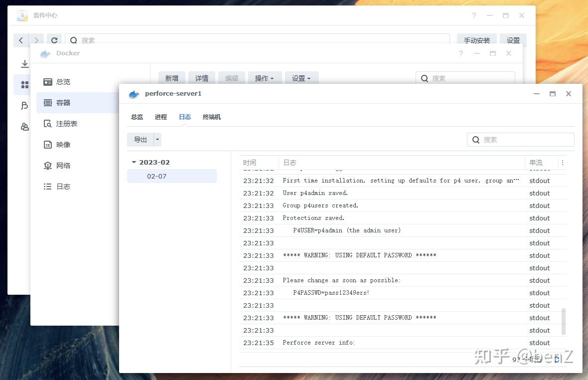Collapse the 2023-02 date group
Image resolution: width=588 pixels, height=380 pixels.
point(134,162)
